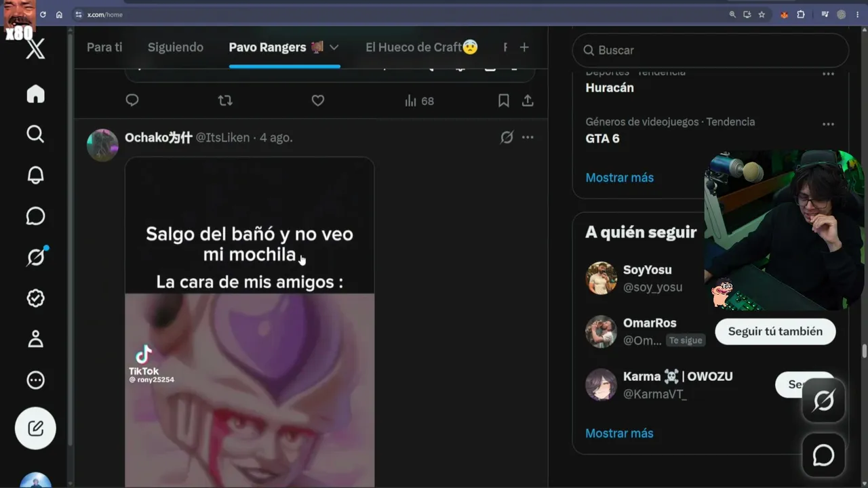Open Ochako's display name link
This screenshot has height=488, width=868.
coord(159,138)
